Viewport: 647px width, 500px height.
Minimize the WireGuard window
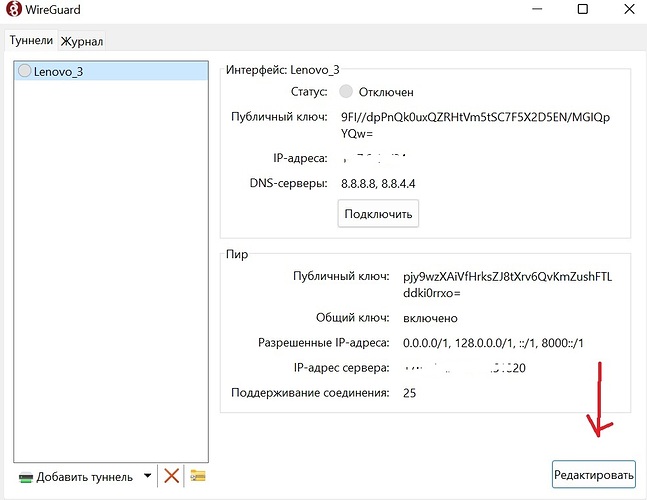click(537, 9)
